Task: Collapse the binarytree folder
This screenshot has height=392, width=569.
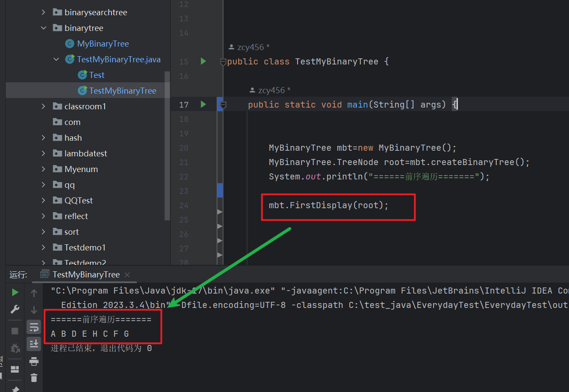Action: 43,28
